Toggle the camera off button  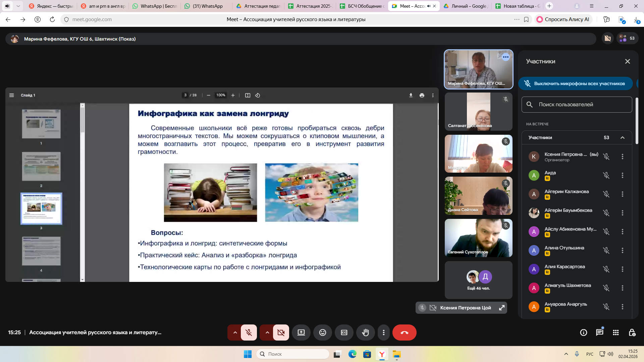[x=281, y=333]
